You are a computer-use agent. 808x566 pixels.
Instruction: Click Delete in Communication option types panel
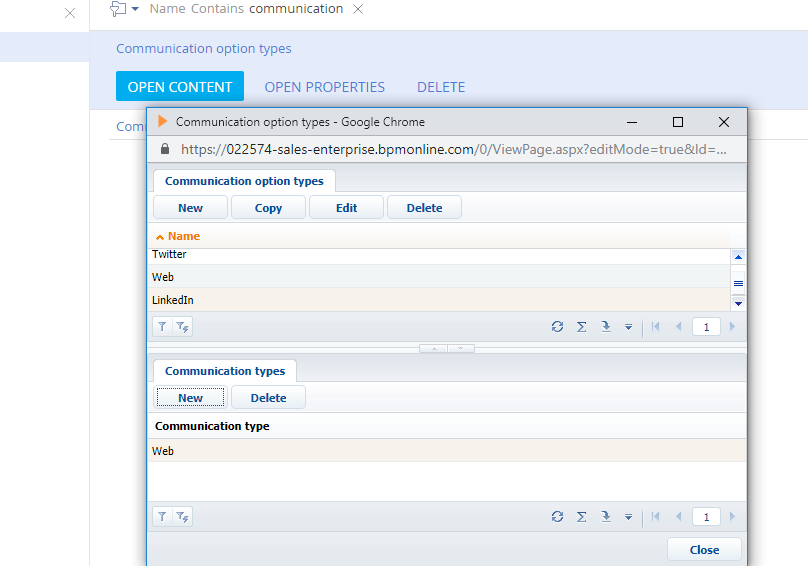click(x=424, y=208)
